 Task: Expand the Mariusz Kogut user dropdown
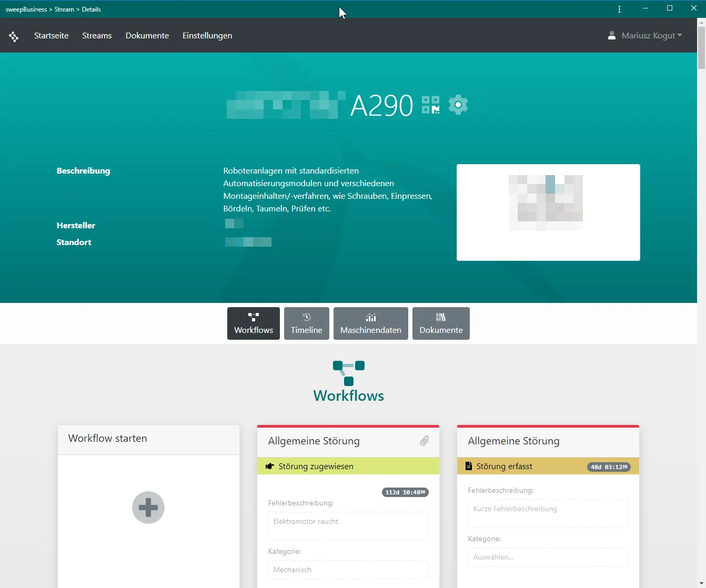click(x=651, y=35)
